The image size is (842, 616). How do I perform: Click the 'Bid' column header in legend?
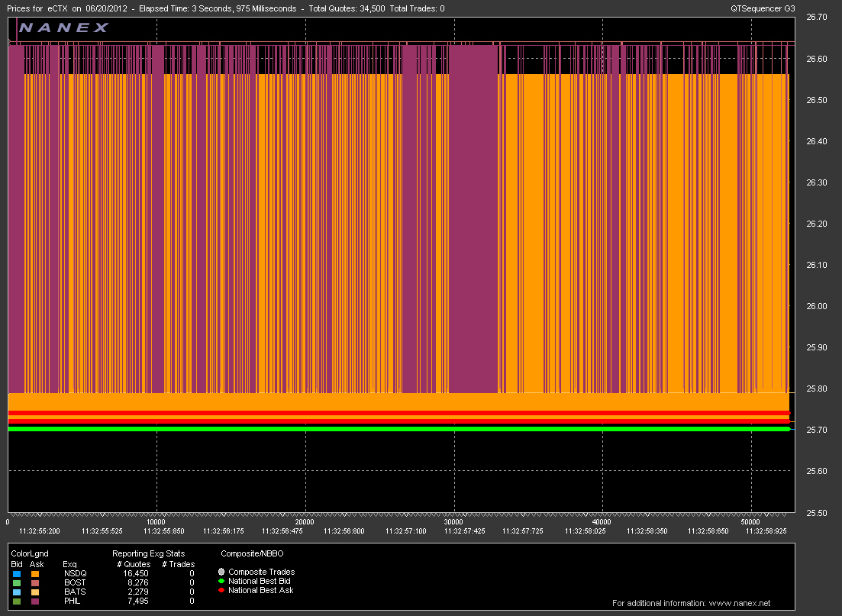tap(17, 564)
